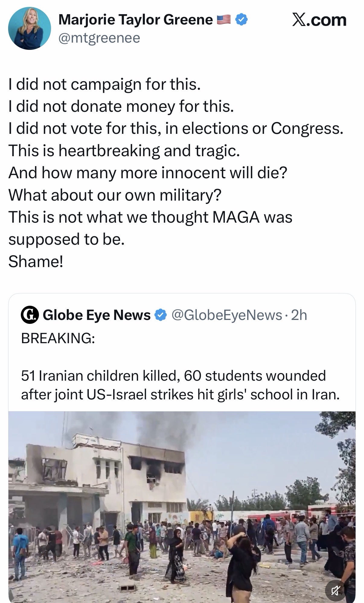Open quoted post about 51 Iranian children killed
364x603 pixels.
point(180,385)
